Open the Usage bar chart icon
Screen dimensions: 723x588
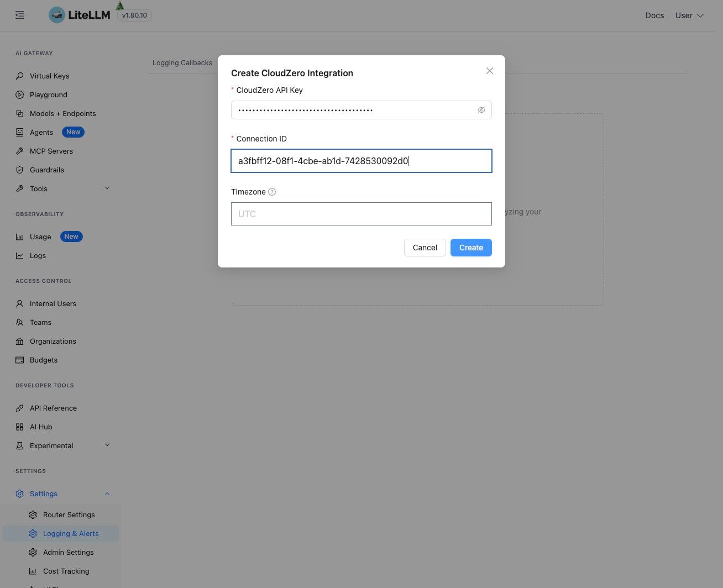(x=20, y=237)
